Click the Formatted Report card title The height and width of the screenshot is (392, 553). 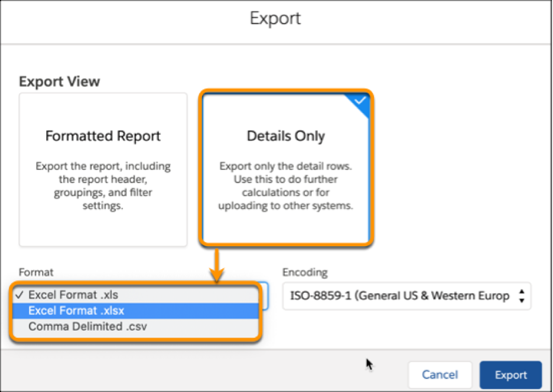click(x=103, y=136)
